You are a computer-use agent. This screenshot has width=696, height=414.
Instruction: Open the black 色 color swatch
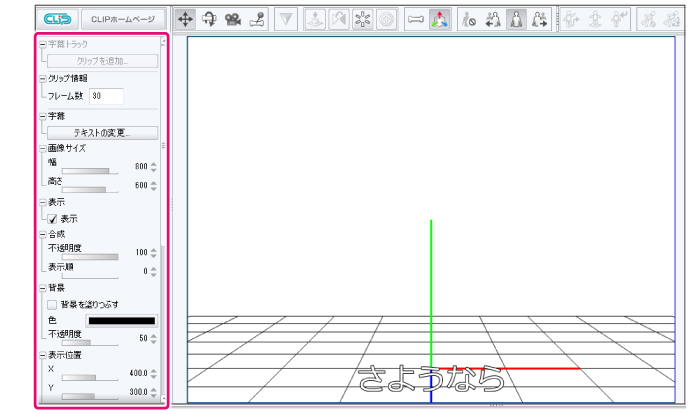pos(122,321)
